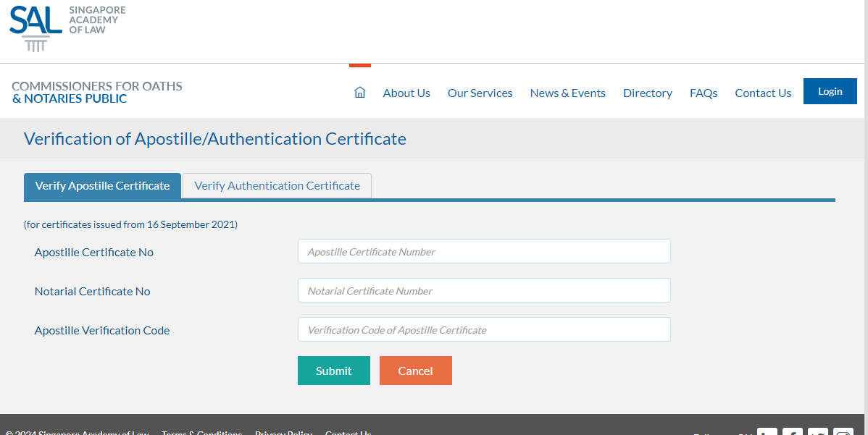Click the Notarial Certificate No label
868x435 pixels.
point(93,291)
